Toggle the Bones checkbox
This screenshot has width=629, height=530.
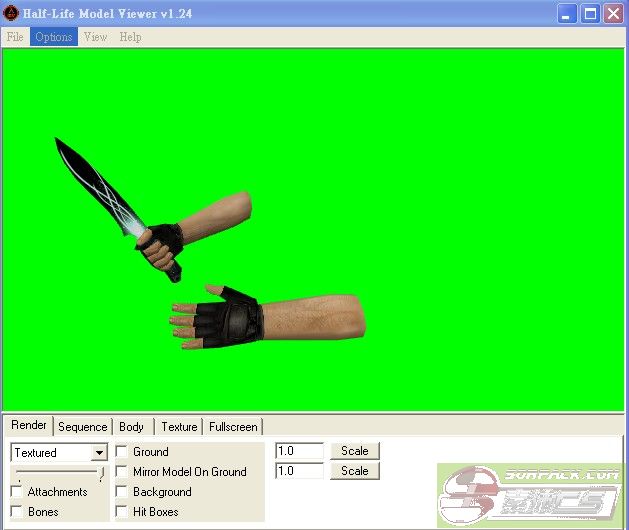click(x=17, y=512)
